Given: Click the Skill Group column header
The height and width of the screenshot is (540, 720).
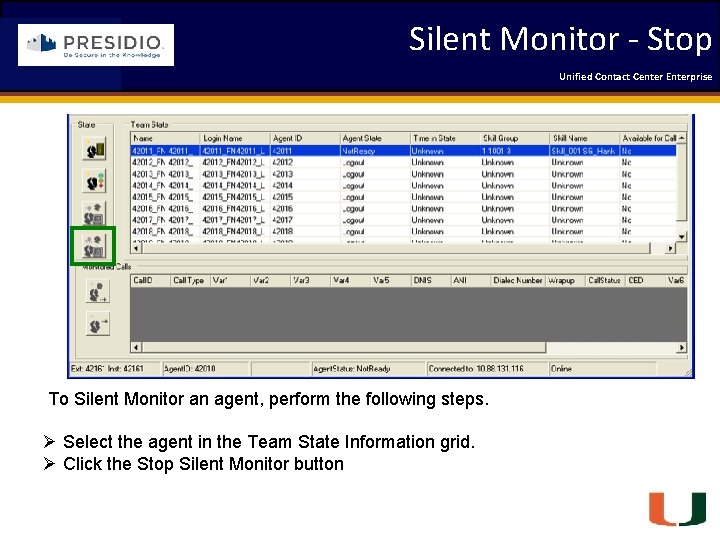Looking at the screenshot, I should pos(514,138).
